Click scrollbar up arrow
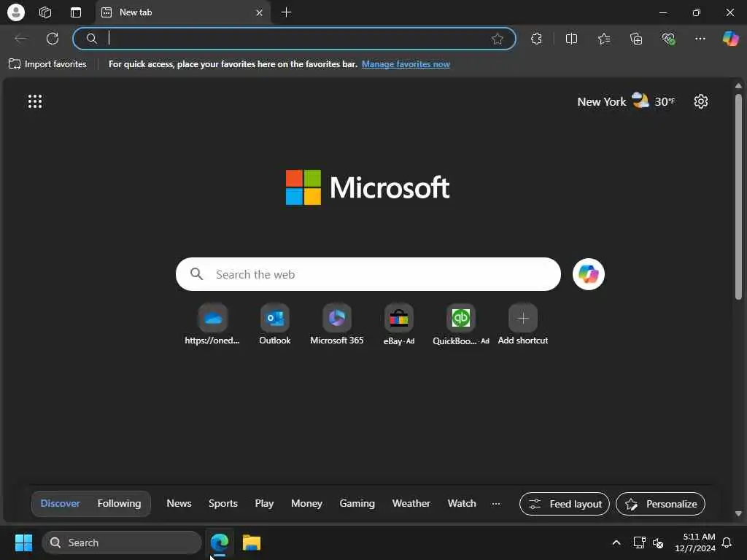 738,86
